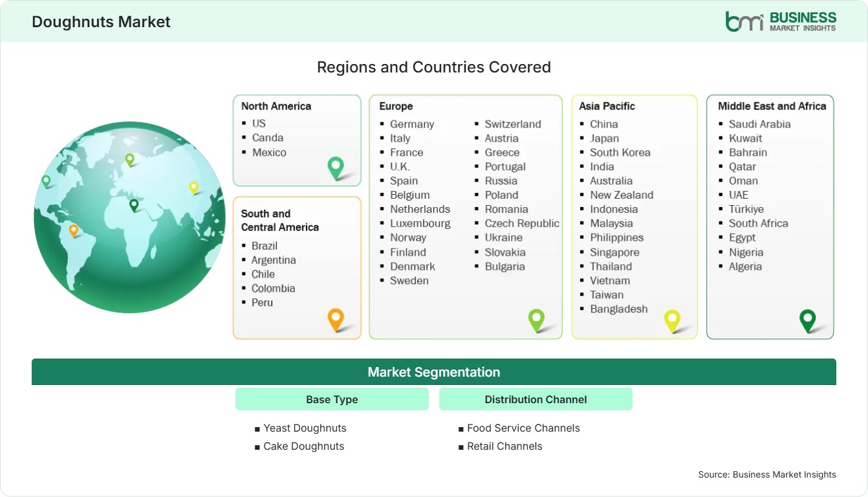Click the lime pin on globe over Europe

click(129, 159)
